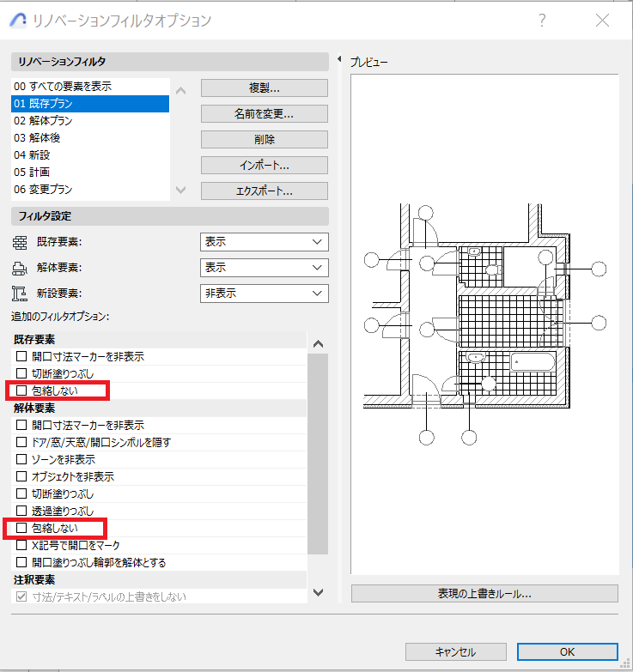Click the demolished elements icon
The image size is (633, 672).
(21, 268)
